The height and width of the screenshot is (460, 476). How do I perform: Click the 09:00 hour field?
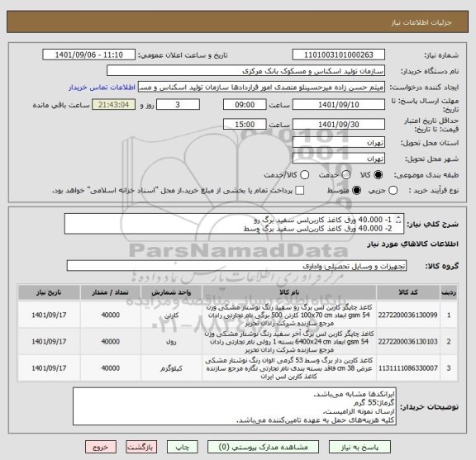tap(245, 105)
